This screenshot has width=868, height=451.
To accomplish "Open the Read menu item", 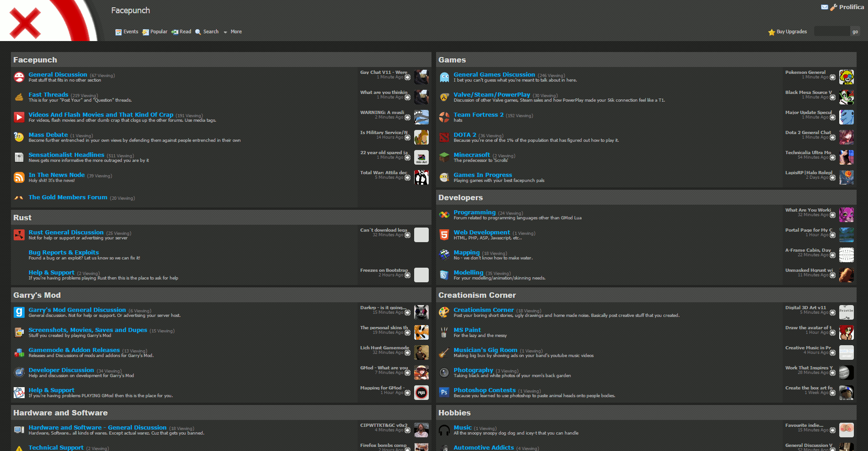I will tap(182, 32).
